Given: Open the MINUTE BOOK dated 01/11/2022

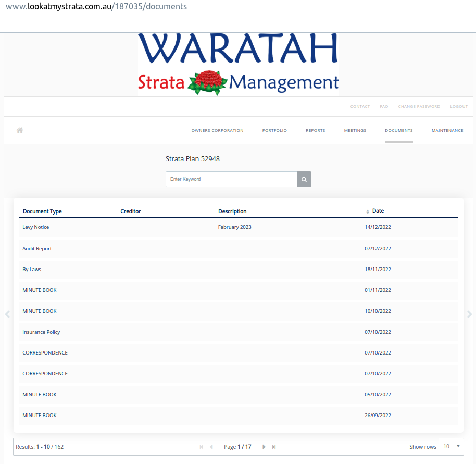Looking at the screenshot, I should coord(239,290).
